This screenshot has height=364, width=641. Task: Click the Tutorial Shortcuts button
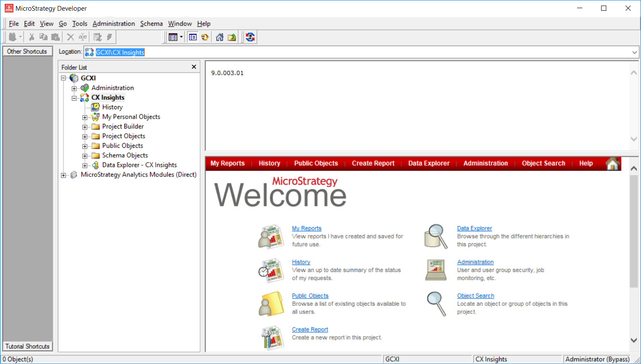[27, 346]
